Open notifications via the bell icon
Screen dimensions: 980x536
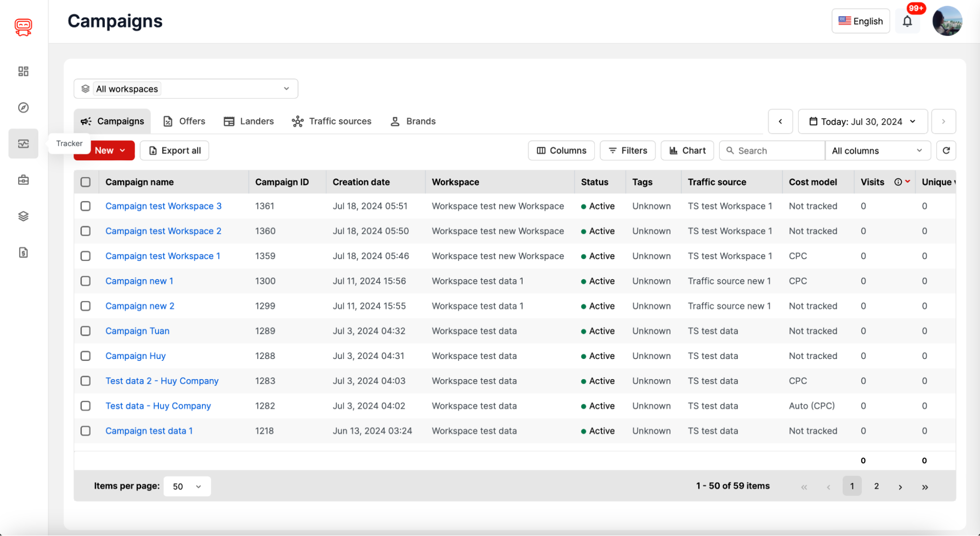(907, 21)
